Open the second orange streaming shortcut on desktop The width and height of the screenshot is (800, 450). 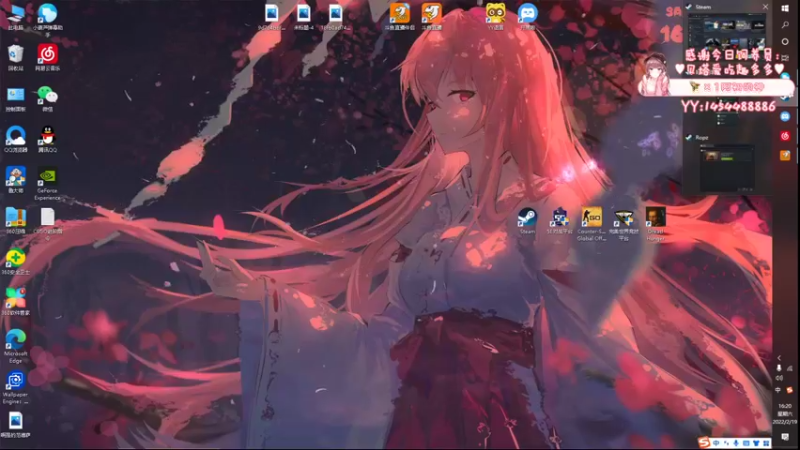[432, 16]
